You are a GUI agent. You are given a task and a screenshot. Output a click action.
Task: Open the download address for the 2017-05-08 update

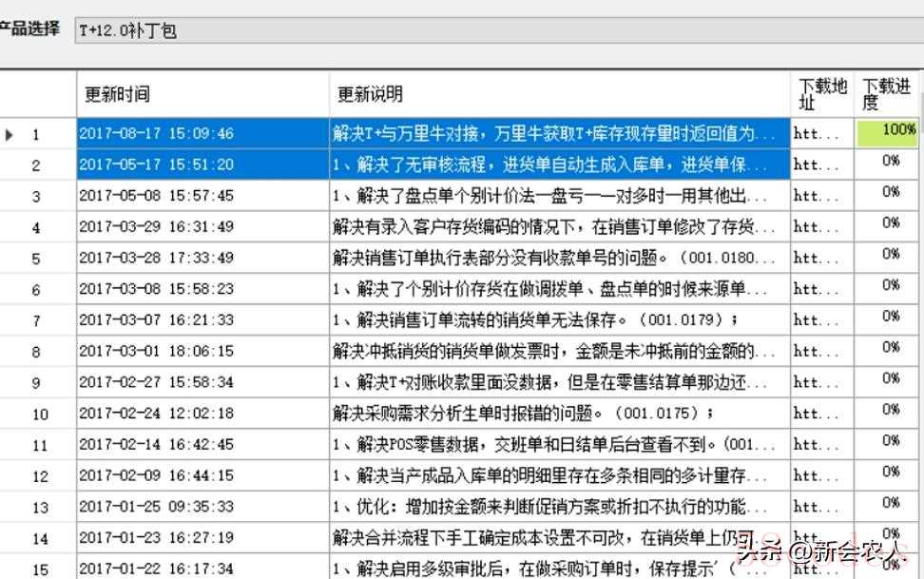[x=822, y=196]
